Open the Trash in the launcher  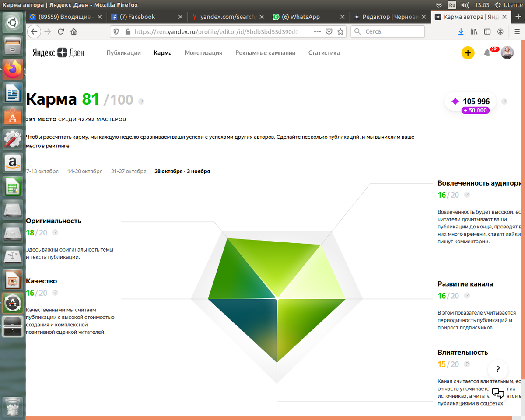coord(13,407)
